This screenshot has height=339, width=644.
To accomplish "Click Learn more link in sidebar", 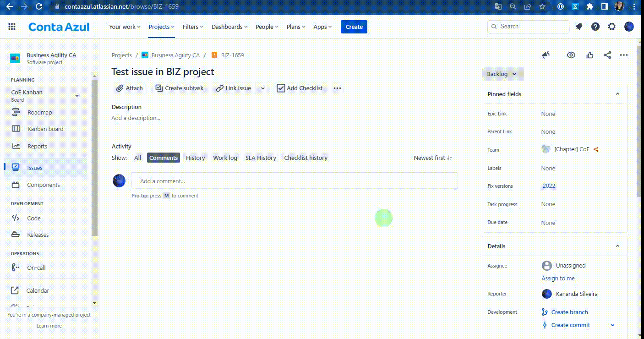I will pos(49,326).
